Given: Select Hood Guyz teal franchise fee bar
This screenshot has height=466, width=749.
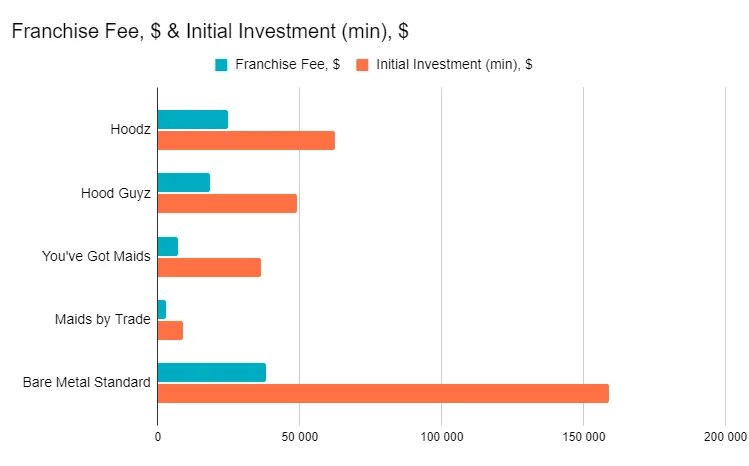Looking at the screenshot, I should pyautogui.click(x=183, y=182).
